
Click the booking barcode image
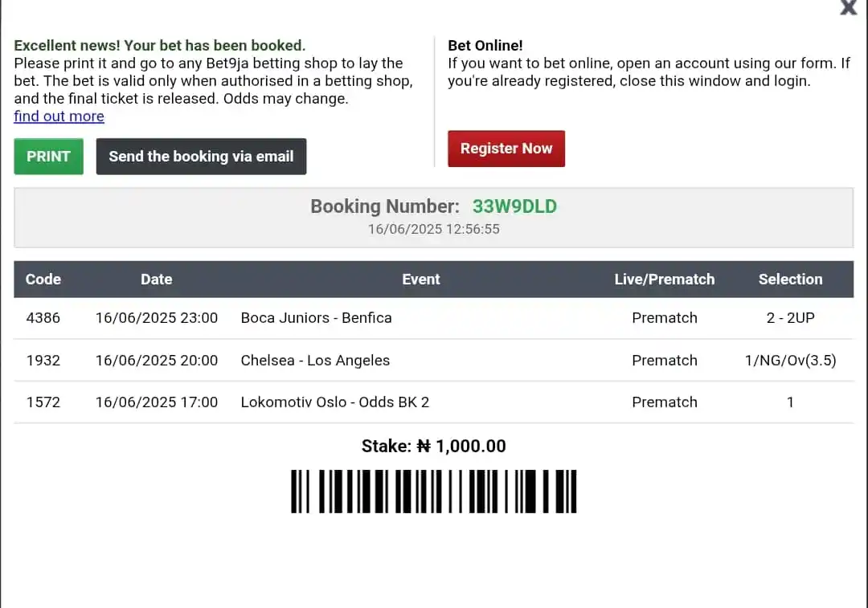point(433,492)
